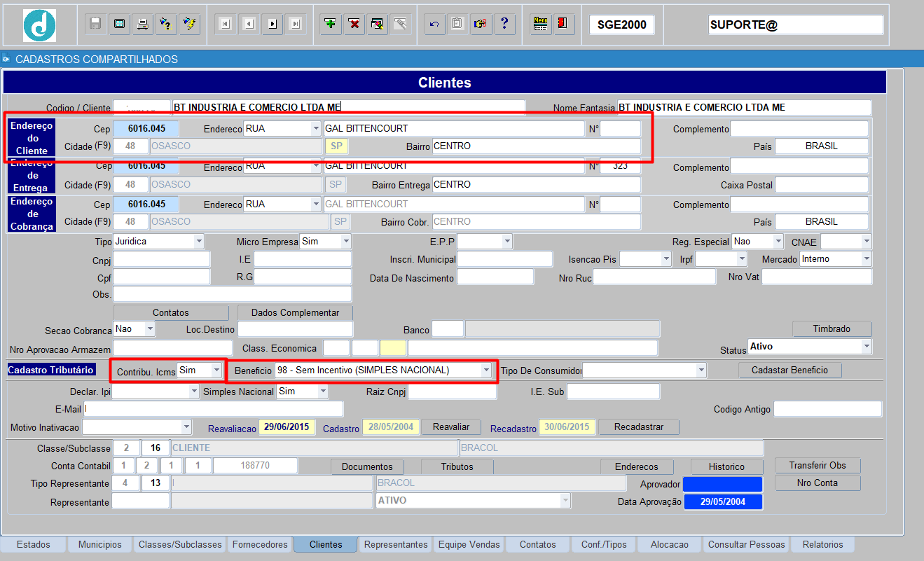
Task: Focus the Cnpj input field
Action: [162, 259]
